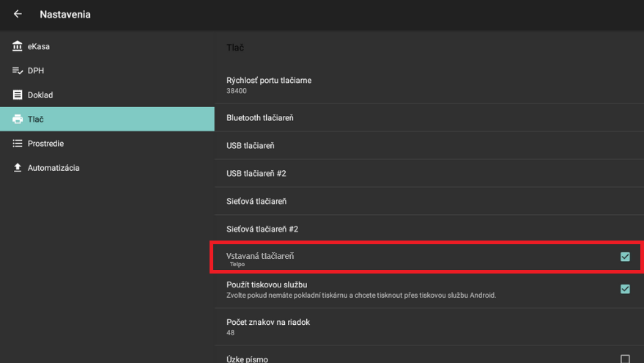Image resolution: width=644 pixels, height=363 pixels.
Task: Click the back arrow icon
Action: (18, 14)
